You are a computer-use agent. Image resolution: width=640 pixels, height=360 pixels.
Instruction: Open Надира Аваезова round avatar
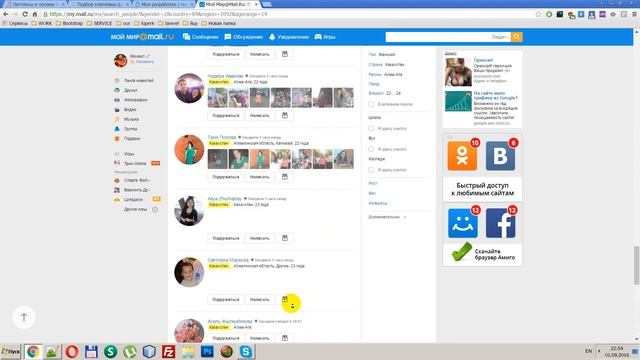(189, 88)
